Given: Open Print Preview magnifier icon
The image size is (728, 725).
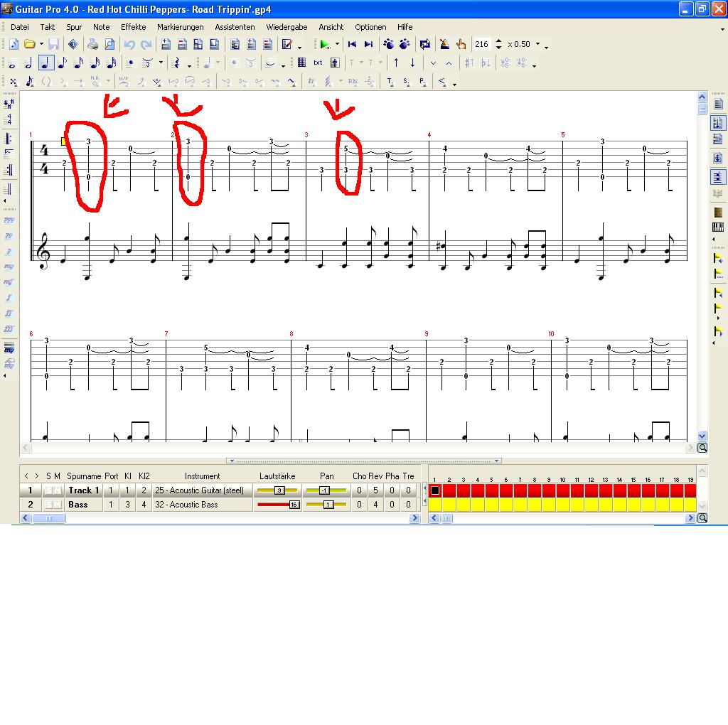Looking at the screenshot, I should click(109, 44).
